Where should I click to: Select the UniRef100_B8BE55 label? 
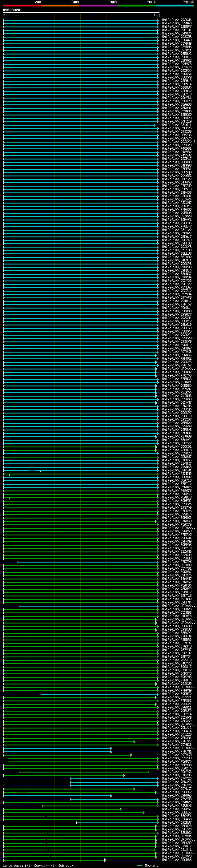coord(176,812)
